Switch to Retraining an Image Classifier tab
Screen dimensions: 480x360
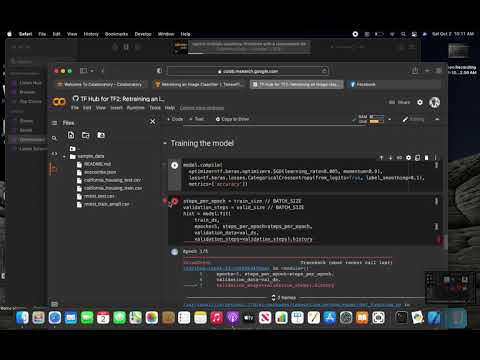click(x=199, y=84)
